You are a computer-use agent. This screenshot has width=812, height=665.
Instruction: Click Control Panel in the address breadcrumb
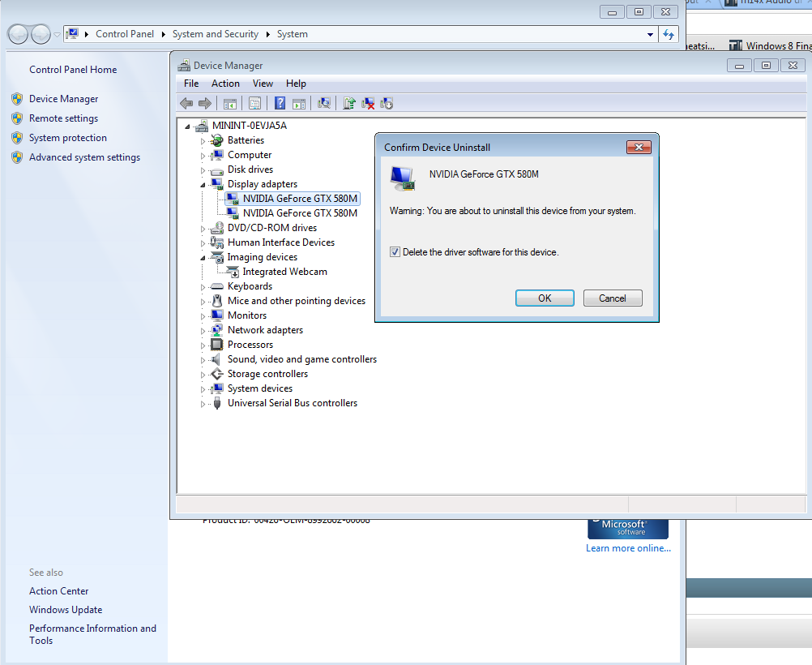125,34
